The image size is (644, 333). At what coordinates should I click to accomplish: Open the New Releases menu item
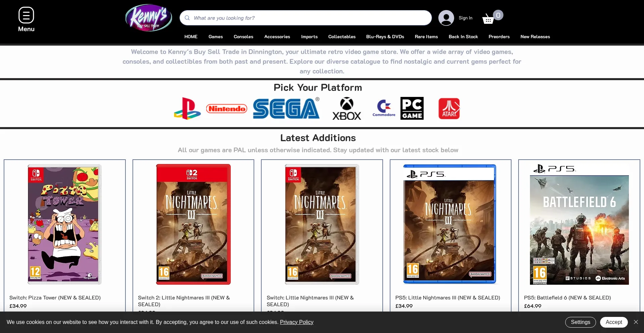535,37
